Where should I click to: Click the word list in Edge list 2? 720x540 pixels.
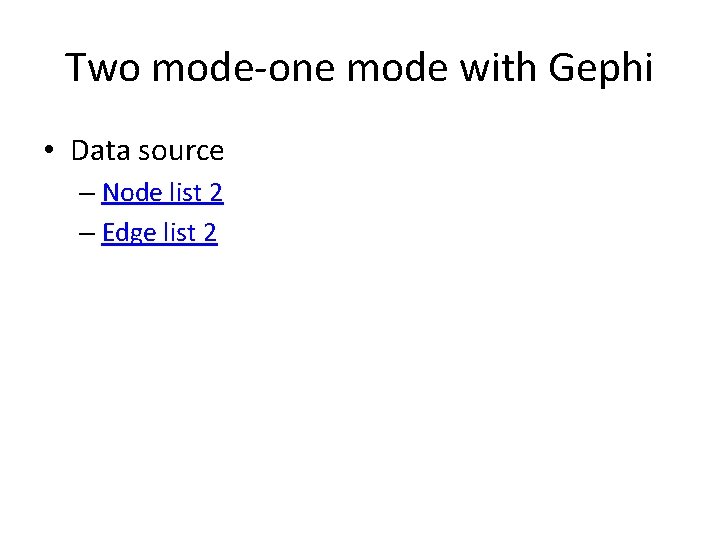[x=180, y=232]
